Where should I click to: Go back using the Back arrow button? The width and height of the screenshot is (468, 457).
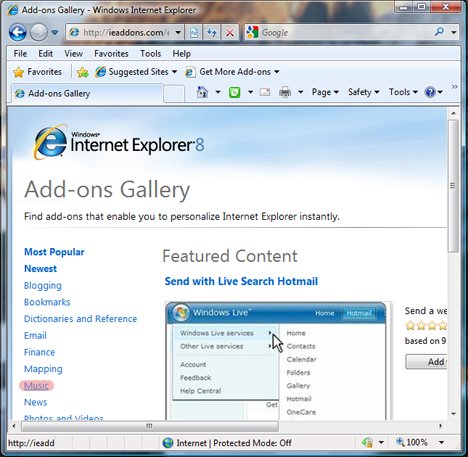pyautogui.click(x=18, y=33)
